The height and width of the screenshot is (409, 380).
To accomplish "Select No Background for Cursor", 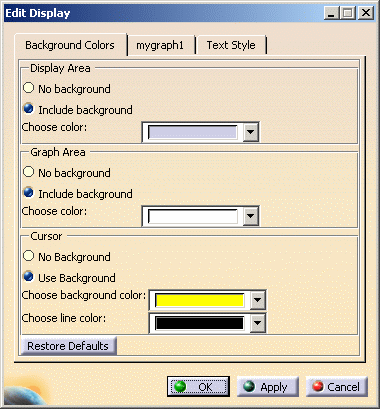I will [29, 256].
